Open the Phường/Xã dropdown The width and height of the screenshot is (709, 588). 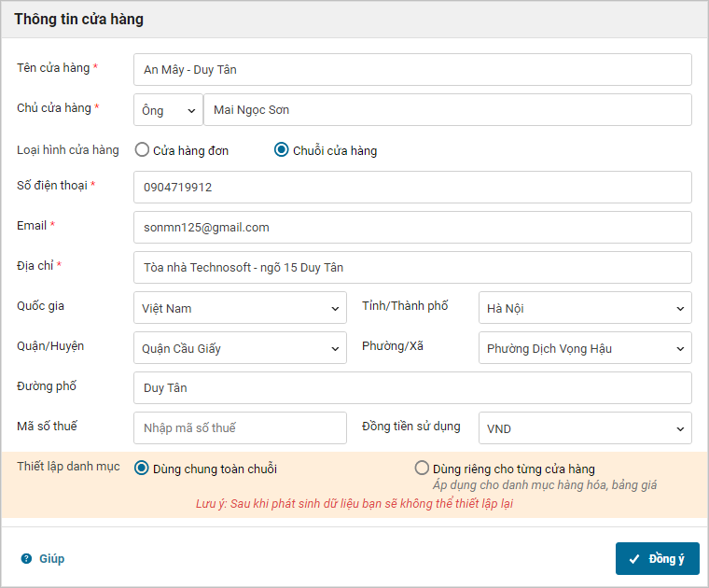[585, 348]
